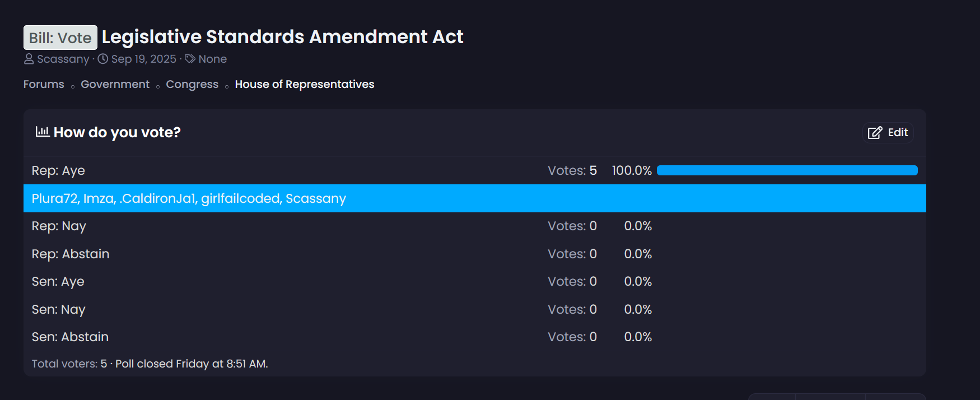980x400 pixels.
Task: Click the Sep 19, 2025 date link
Action: coord(143,59)
